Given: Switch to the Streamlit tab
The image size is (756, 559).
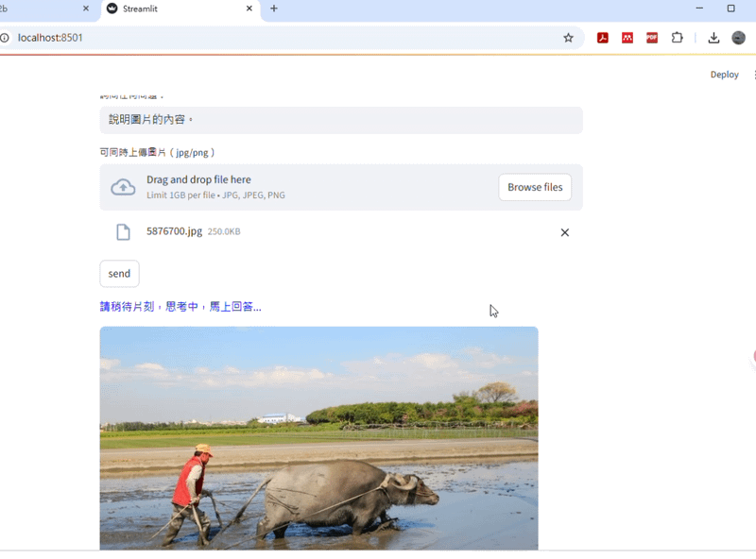Looking at the screenshot, I should [170, 8].
